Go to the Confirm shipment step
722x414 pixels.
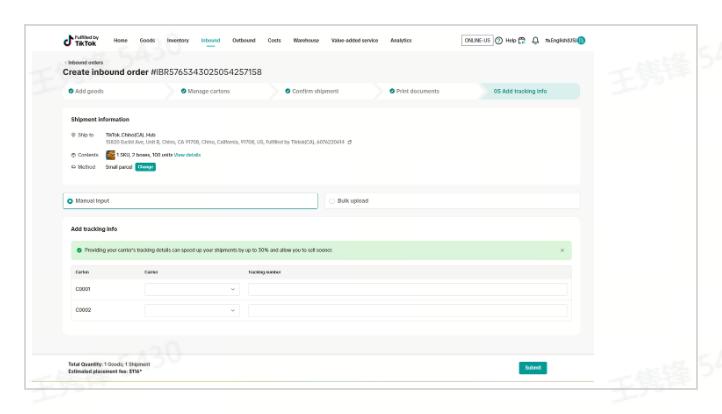[x=312, y=91]
